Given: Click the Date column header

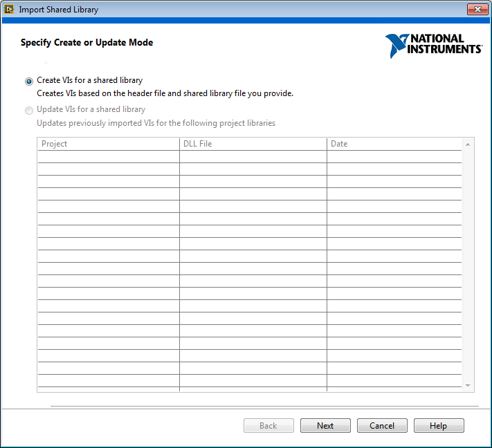Looking at the screenshot, I should 394,144.
